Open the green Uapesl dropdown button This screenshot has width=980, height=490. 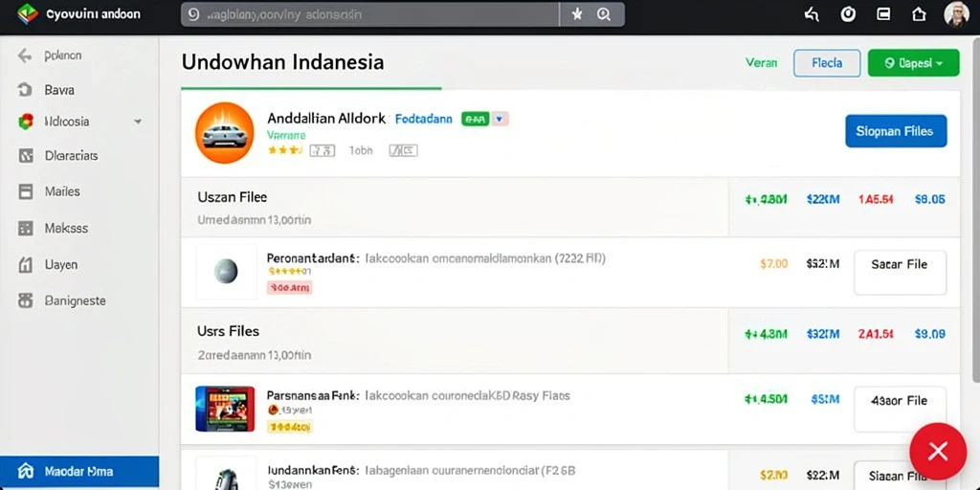[x=913, y=63]
